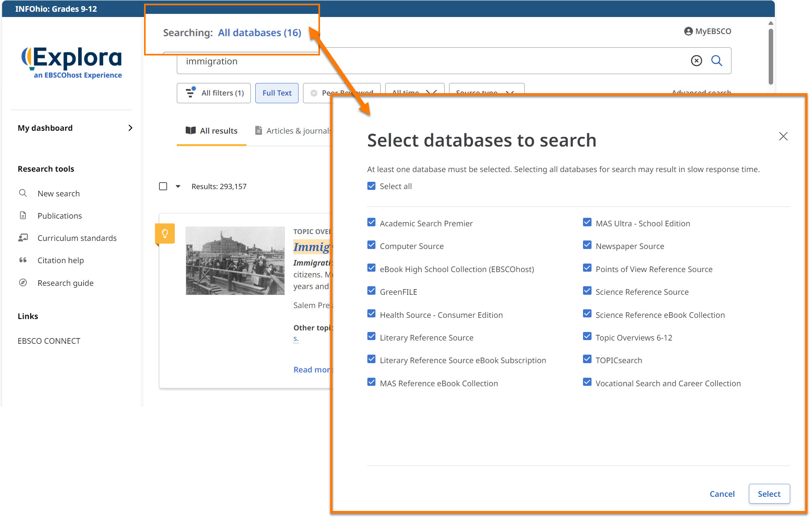Click the Research guide compass icon
Screen dimensions: 812x517
click(x=23, y=283)
